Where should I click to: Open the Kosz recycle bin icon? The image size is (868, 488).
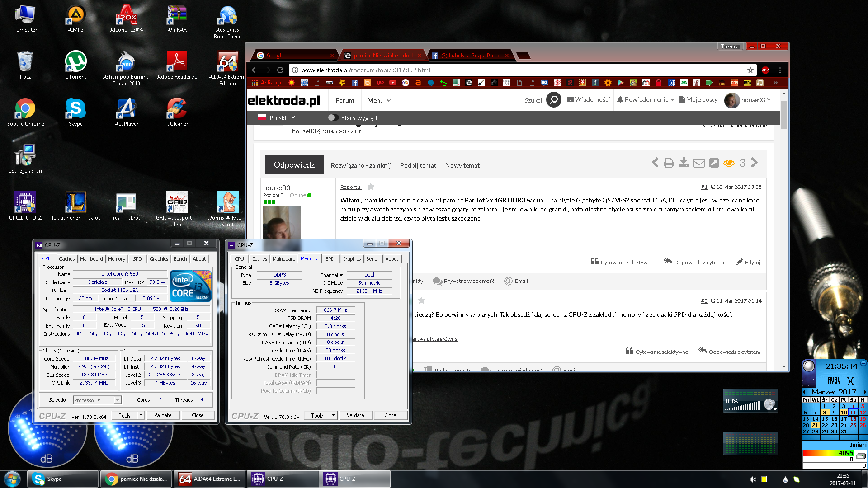point(25,66)
